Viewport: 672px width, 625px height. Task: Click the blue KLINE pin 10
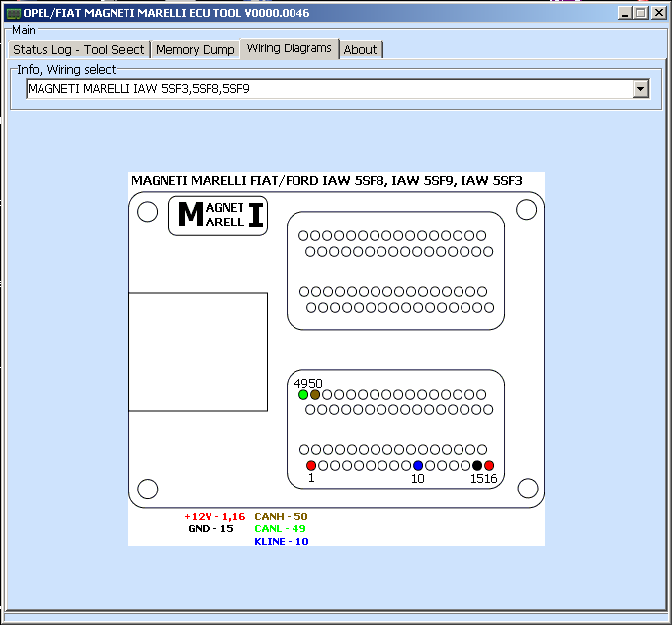pos(418,465)
